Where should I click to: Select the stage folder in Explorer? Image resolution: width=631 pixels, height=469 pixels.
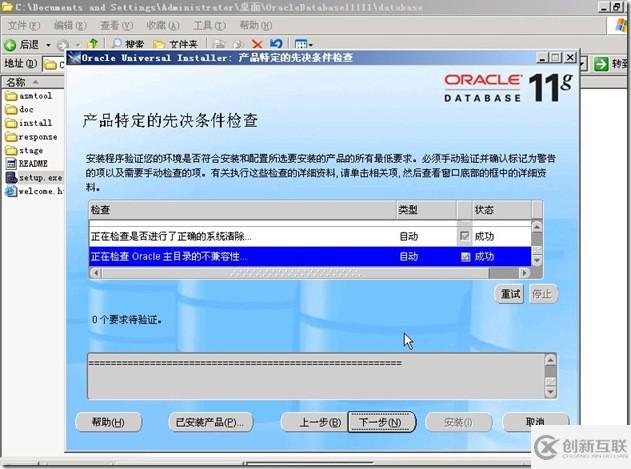click(24, 150)
